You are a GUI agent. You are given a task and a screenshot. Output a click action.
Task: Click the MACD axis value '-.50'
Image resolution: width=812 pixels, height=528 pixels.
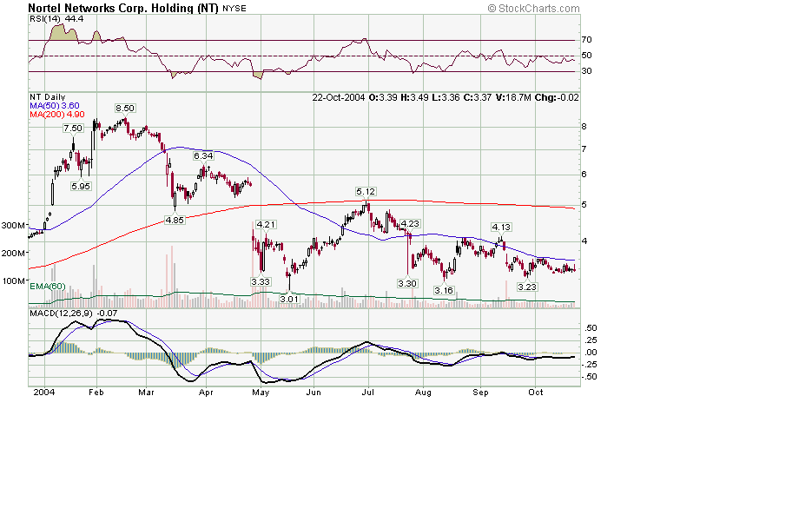pos(589,377)
